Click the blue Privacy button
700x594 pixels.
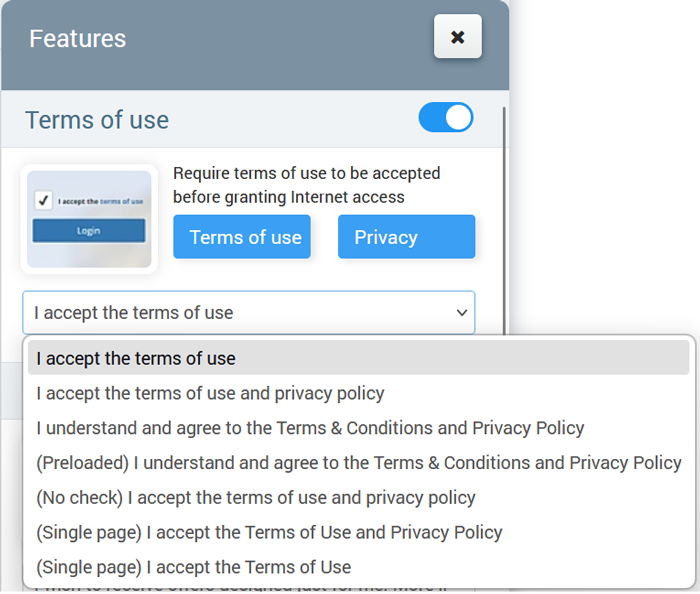406,237
